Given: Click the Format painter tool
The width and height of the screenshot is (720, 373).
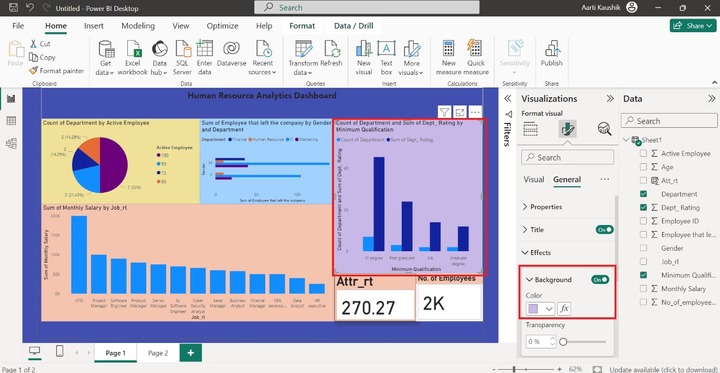Looking at the screenshot, I should pyautogui.click(x=56, y=71).
